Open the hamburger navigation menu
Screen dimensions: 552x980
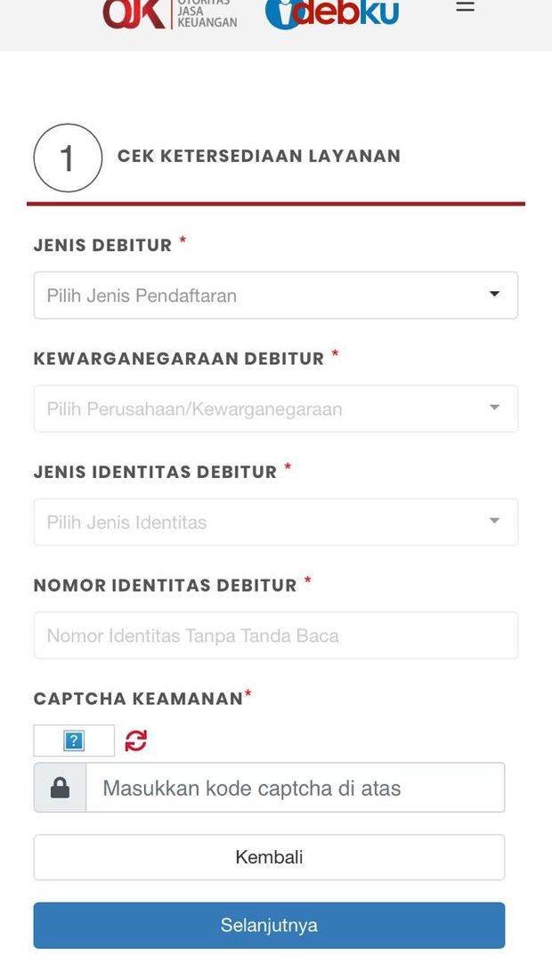click(465, 7)
